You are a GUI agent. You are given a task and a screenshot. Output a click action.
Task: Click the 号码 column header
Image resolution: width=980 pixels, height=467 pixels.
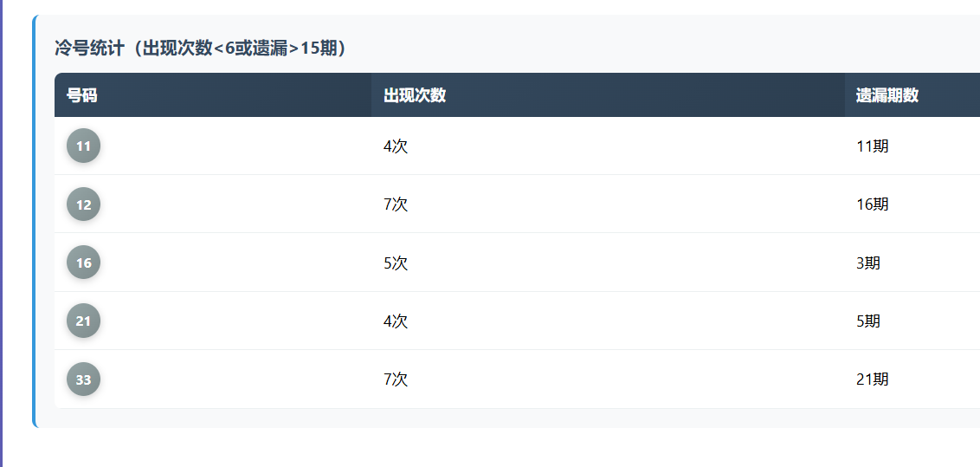pos(82,95)
